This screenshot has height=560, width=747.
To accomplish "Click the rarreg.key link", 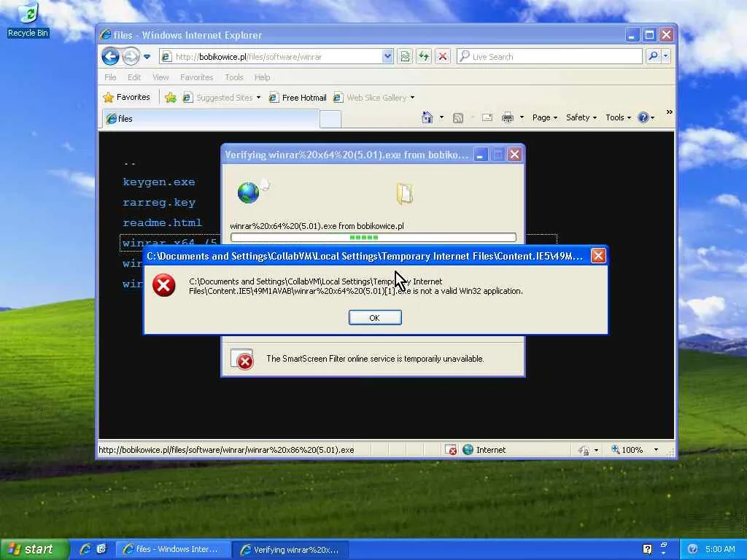I will (158, 203).
